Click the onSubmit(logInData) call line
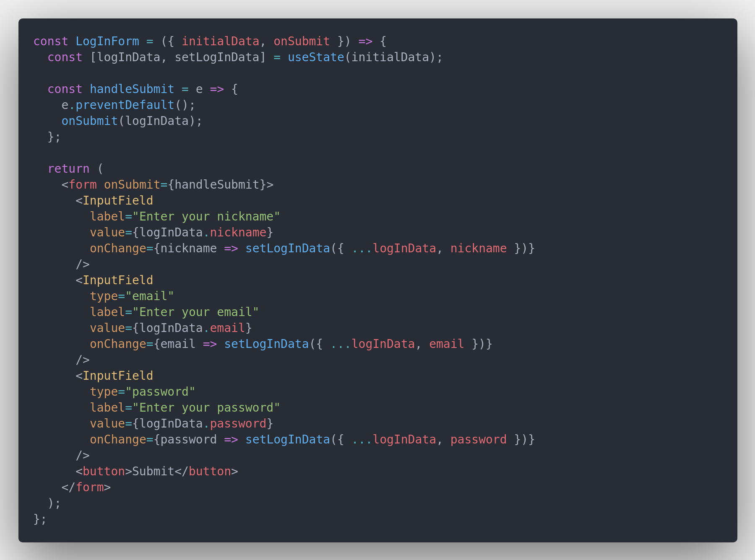The width and height of the screenshot is (755, 560). pos(132,121)
